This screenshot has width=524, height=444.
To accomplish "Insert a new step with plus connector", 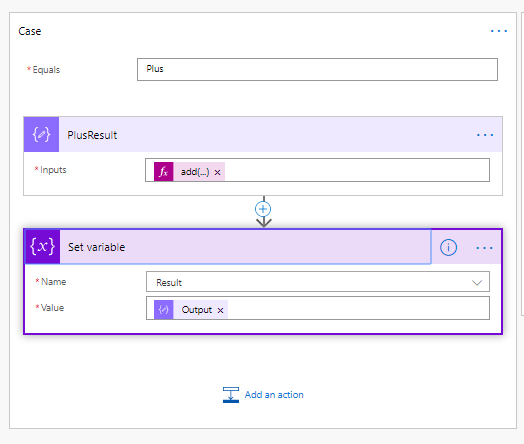I will click(263, 209).
